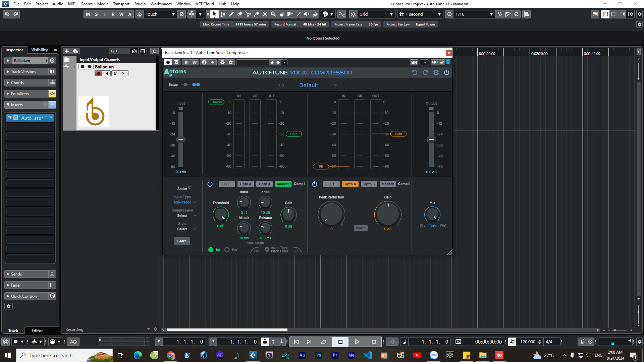The height and width of the screenshot is (362, 644).
Task: Toggle Comp II power button
Action: pyautogui.click(x=315, y=184)
